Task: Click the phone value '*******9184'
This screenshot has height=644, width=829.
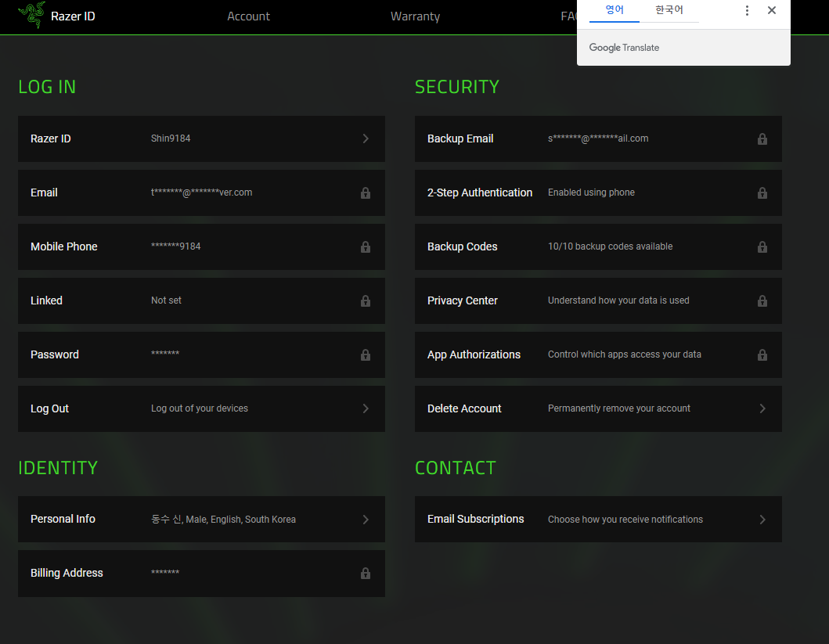Action: [x=175, y=246]
